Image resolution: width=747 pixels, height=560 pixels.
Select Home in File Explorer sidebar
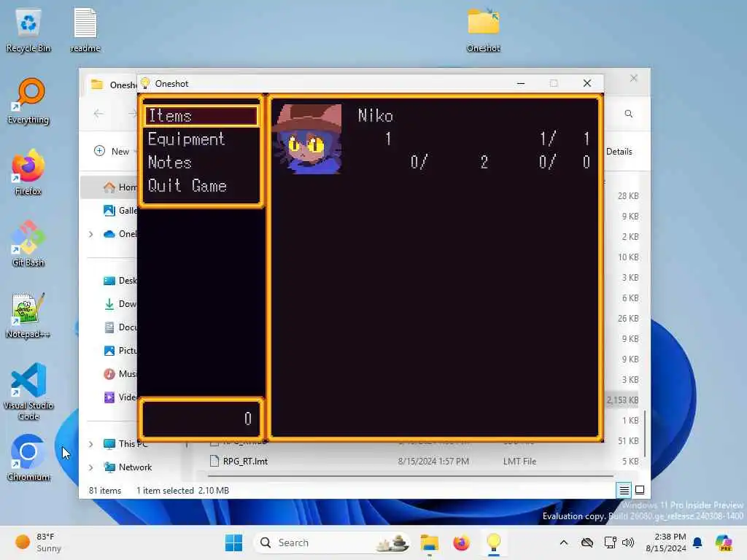pos(120,187)
